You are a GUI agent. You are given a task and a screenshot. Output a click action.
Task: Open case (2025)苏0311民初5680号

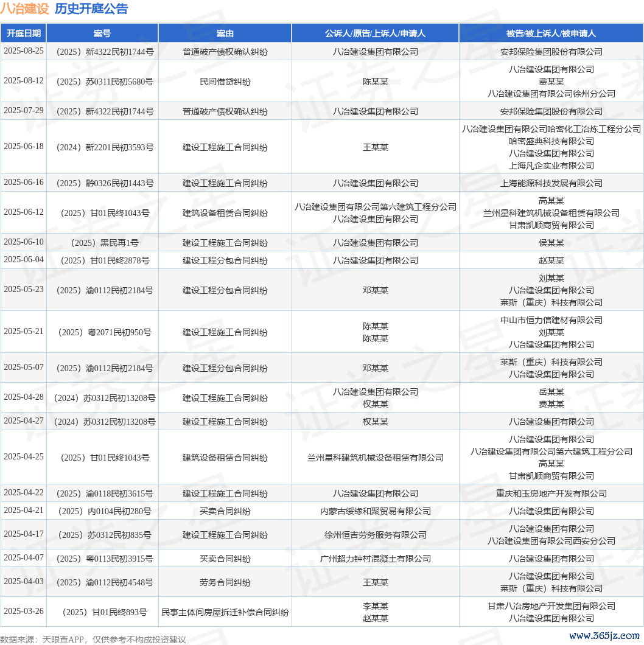pyautogui.click(x=102, y=82)
